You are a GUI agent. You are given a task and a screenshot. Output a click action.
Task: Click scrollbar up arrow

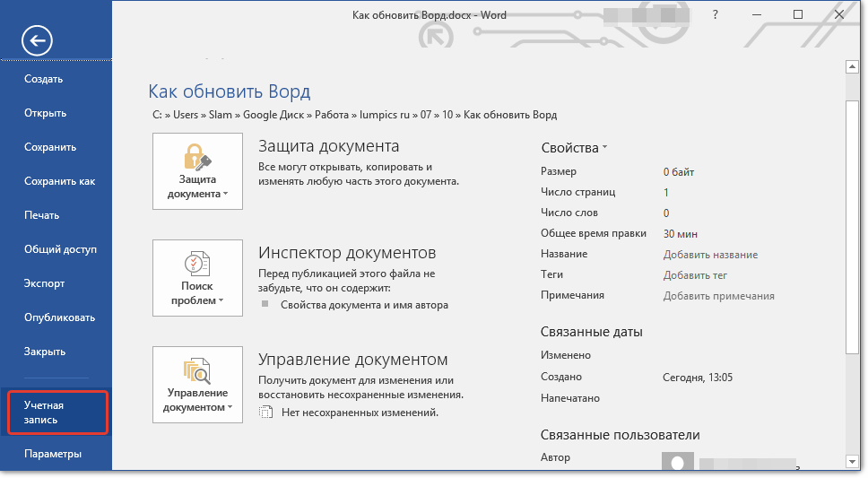(x=852, y=67)
